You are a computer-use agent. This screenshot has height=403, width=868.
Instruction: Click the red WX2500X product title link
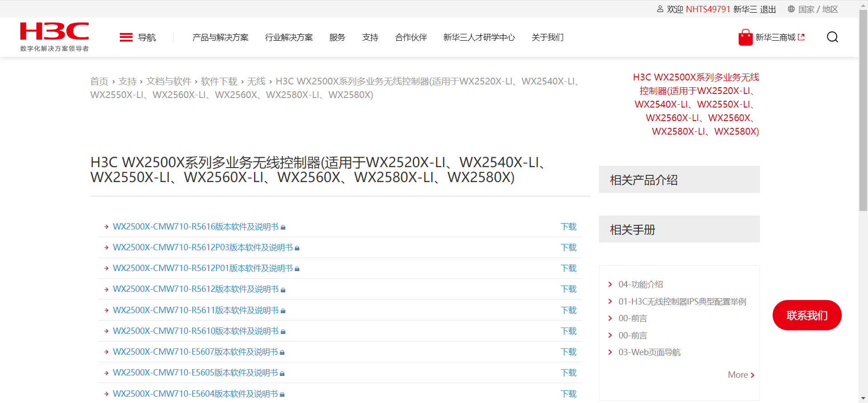coord(696,104)
